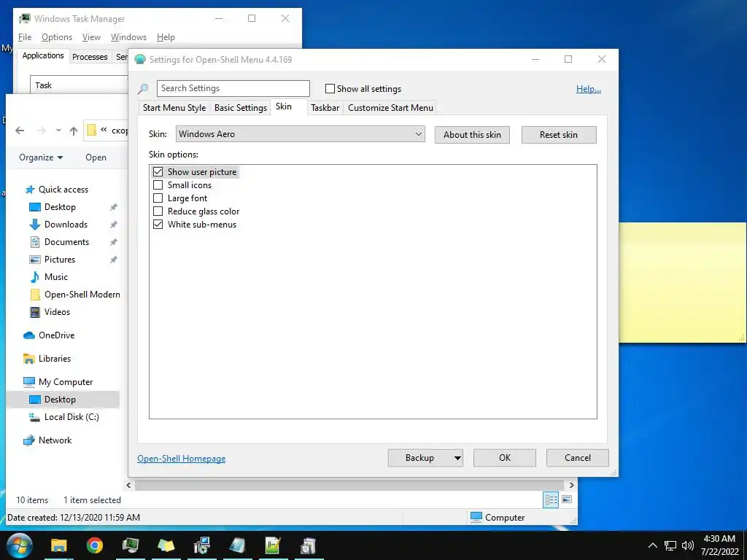The height and width of the screenshot is (560, 747).
Task: Click the horizontal scrollbar right arrow in Explorer
Action: (x=572, y=485)
